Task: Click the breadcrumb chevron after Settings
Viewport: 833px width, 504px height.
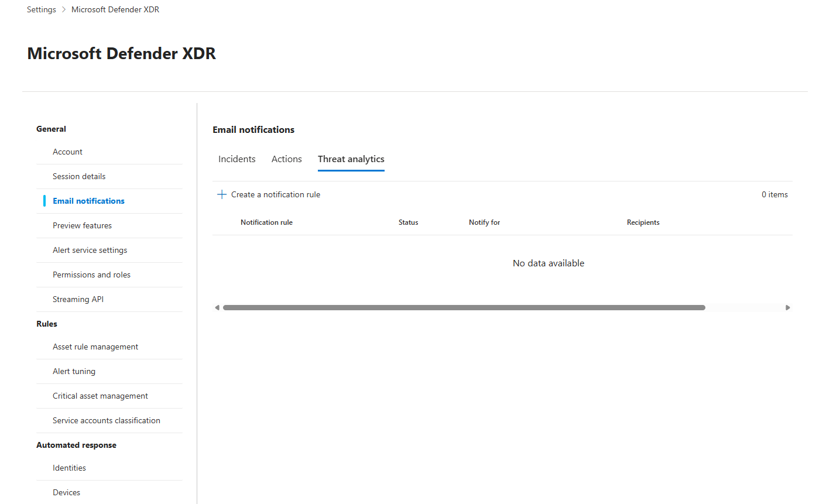Action: point(64,9)
